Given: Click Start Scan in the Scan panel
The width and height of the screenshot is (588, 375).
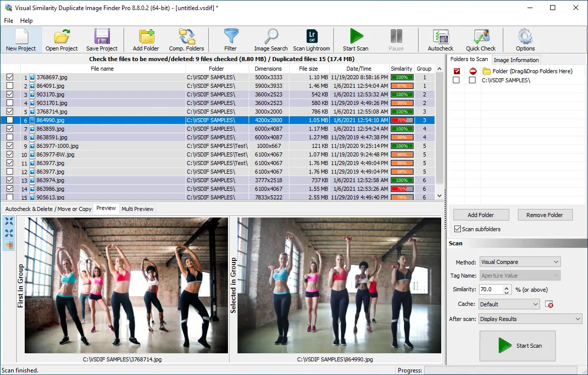Looking at the screenshot, I should pyautogui.click(x=517, y=346).
